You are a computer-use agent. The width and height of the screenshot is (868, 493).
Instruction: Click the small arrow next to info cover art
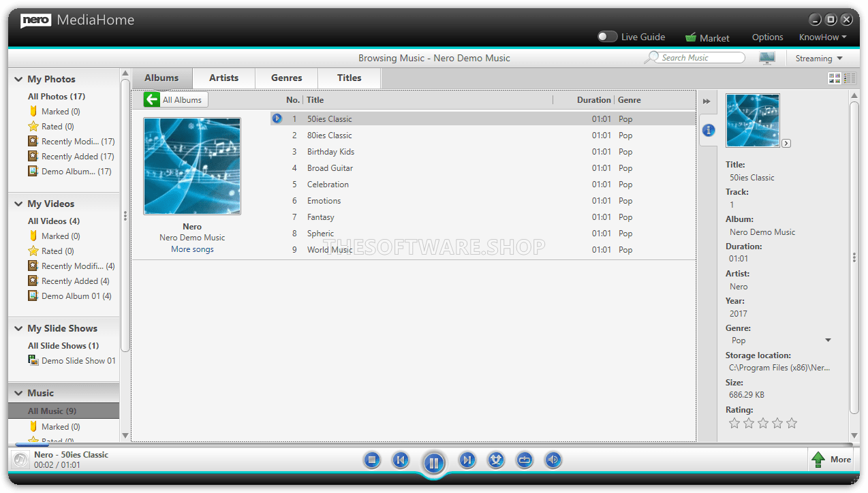pos(786,143)
